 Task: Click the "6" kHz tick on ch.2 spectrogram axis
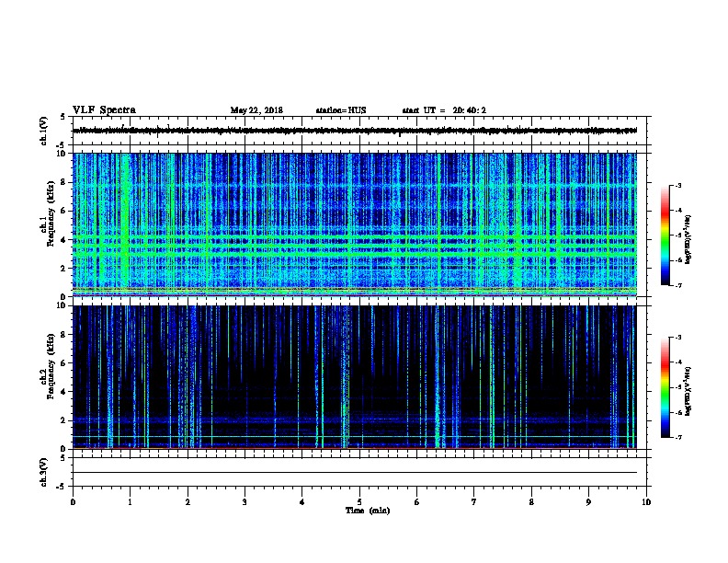64,362
